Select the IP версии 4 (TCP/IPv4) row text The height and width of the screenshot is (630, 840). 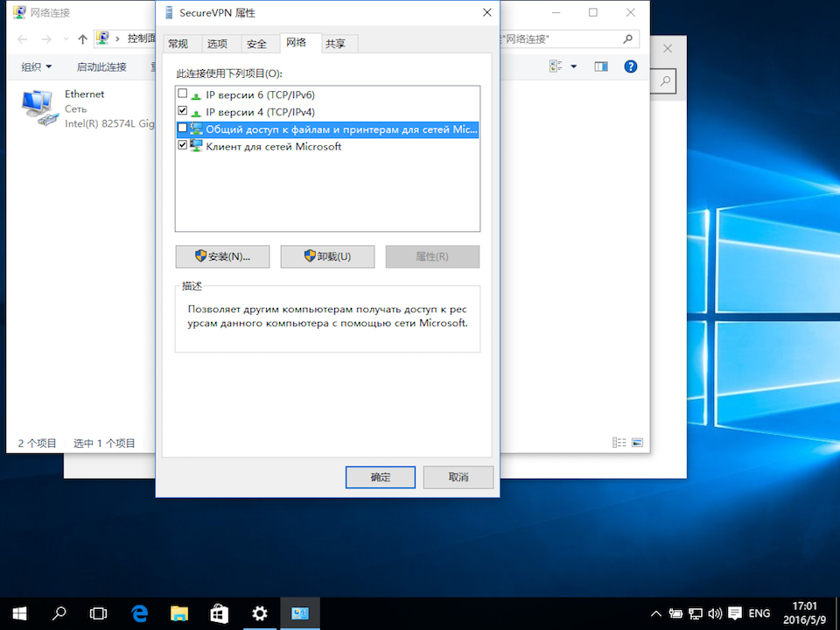(x=261, y=112)
